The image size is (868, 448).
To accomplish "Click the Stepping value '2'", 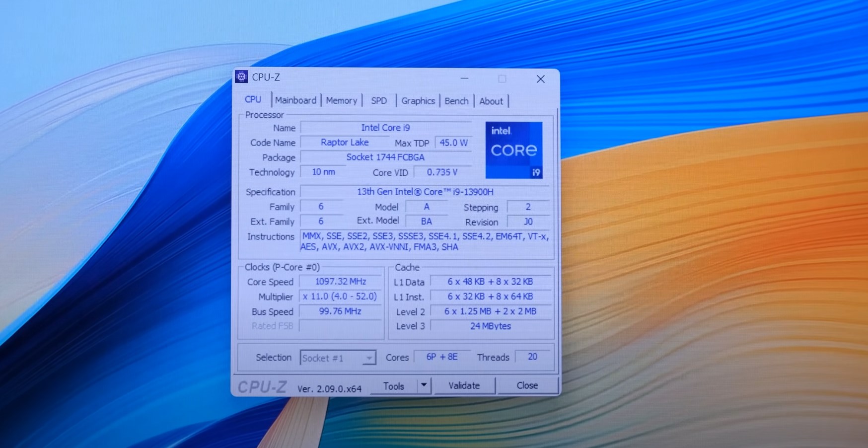I will pyautogui.click(x=528, y=207).
